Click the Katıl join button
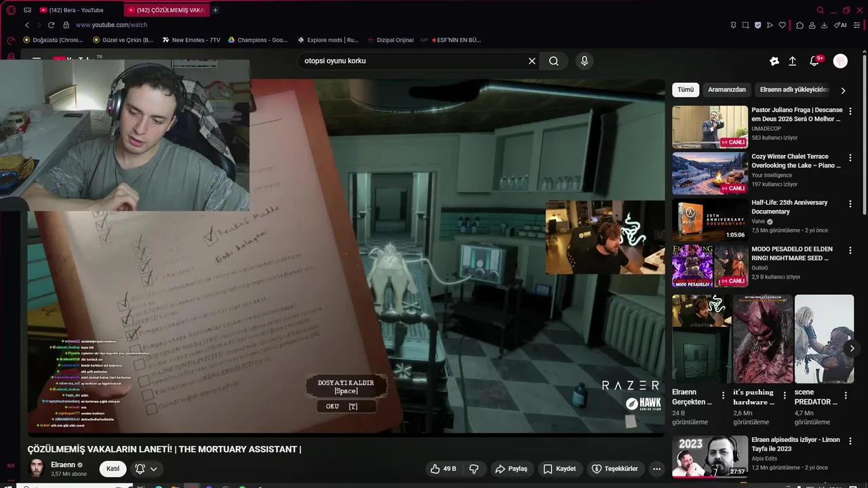 (x=113, y=468)
